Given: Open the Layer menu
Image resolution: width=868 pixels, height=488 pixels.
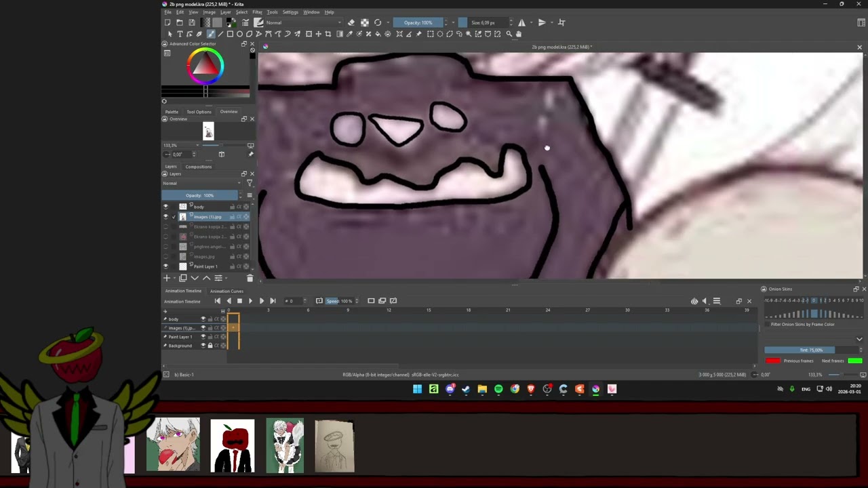Looking at the screenshot, I should (225, 12).
